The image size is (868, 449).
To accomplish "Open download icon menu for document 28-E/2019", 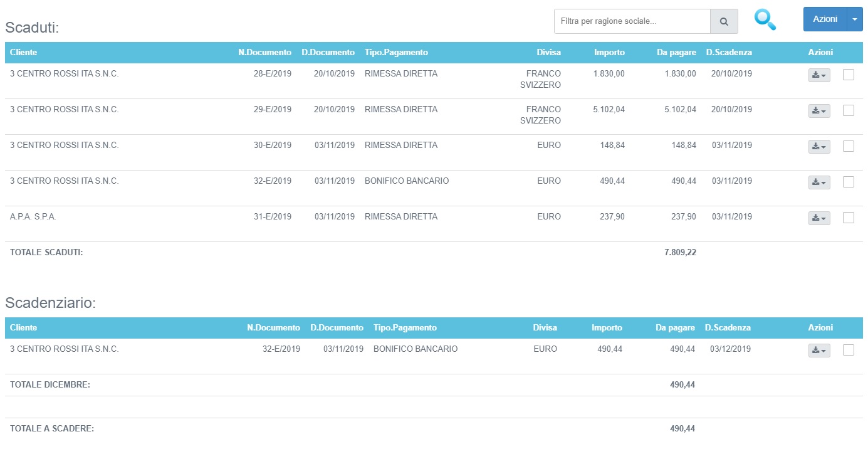I will (818, 75).
